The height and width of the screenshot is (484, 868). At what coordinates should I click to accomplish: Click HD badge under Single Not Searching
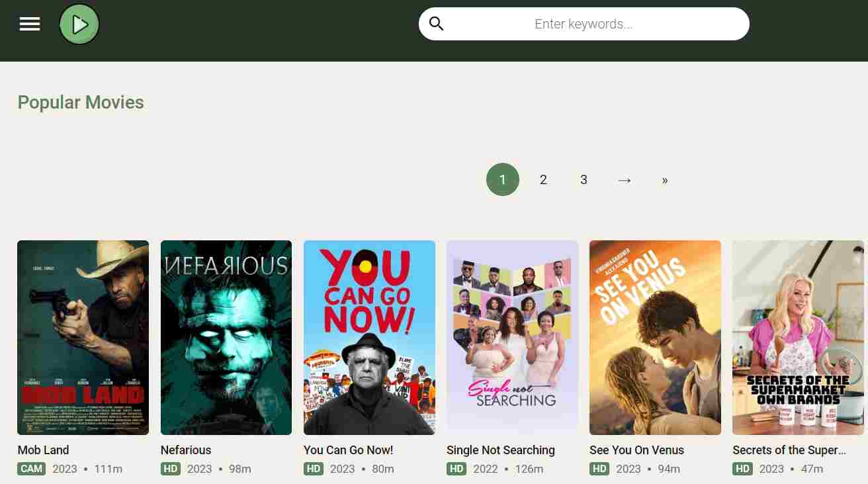pyautogui.click(x=456, y=469)
